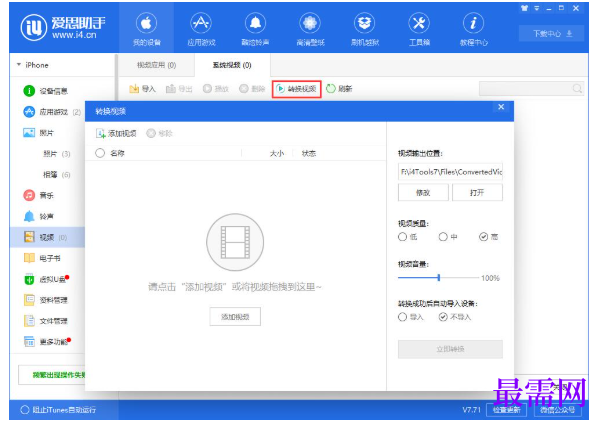This screenshot has width=605, height=424.
Task: Click the 刷新 refresh icon
Action: [331, 89]
